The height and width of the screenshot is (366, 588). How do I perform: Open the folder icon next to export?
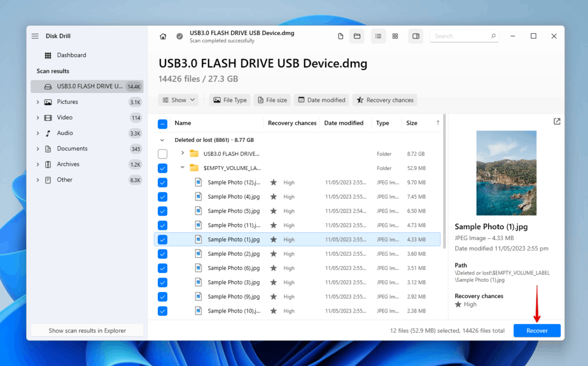click(357, 36)
